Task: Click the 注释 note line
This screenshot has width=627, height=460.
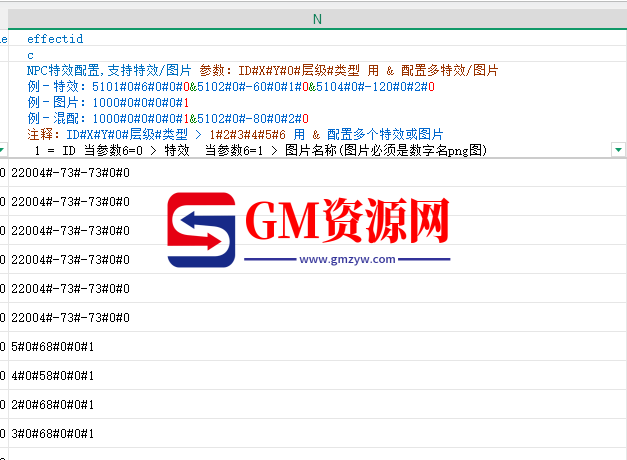Action: [x=235, y=134]
